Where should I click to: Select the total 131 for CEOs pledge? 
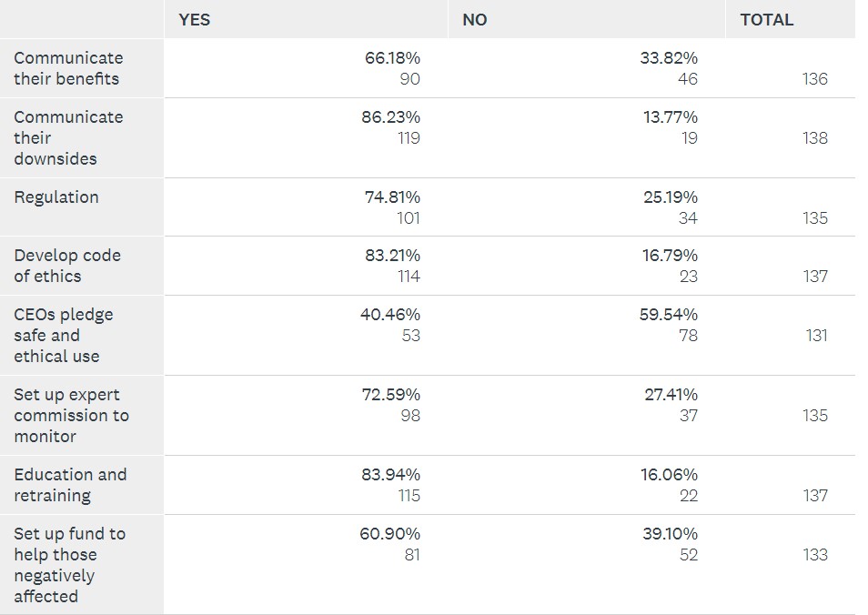click(816, 336)
